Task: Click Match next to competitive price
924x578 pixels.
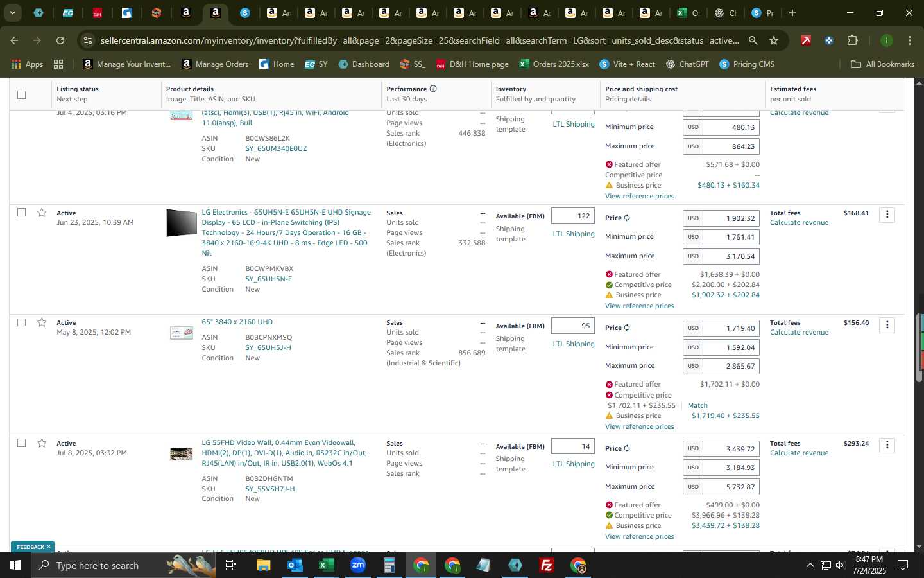Action: point(697,405)
